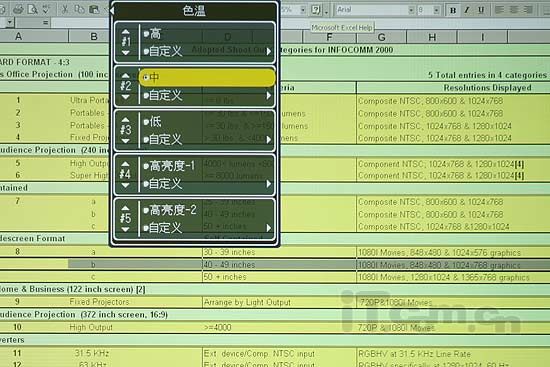Click the align left toolbar icon
This screenshot has height=367, width=550.
tap(499, 10)
